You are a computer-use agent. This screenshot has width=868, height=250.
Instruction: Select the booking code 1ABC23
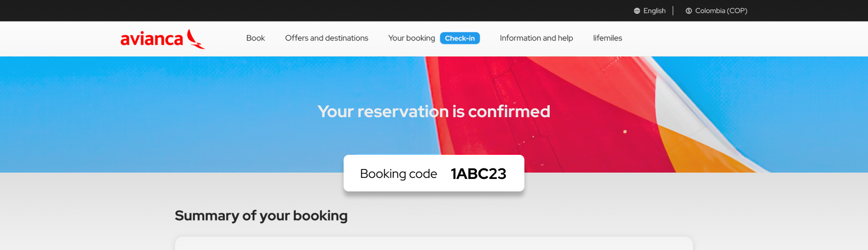pos(478,174)
